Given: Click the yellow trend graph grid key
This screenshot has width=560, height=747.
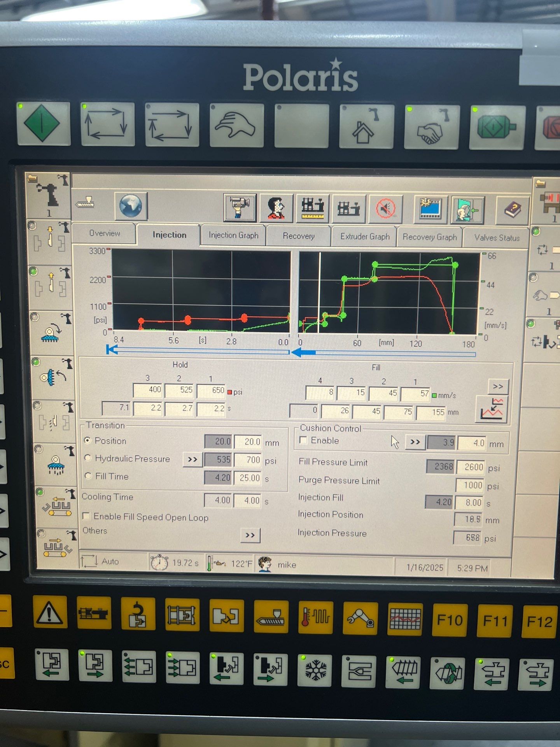Looking at the screenshot, I should click(405, 619).
